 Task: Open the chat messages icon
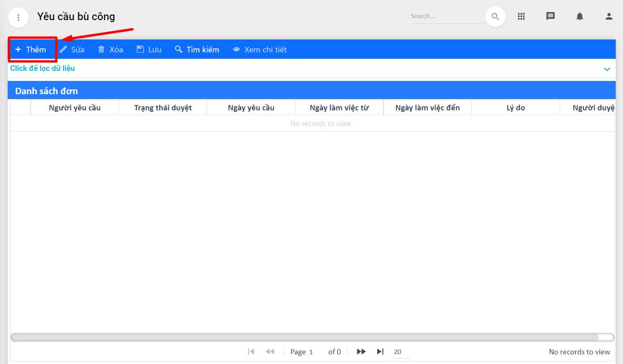click(x=551, y=17)
